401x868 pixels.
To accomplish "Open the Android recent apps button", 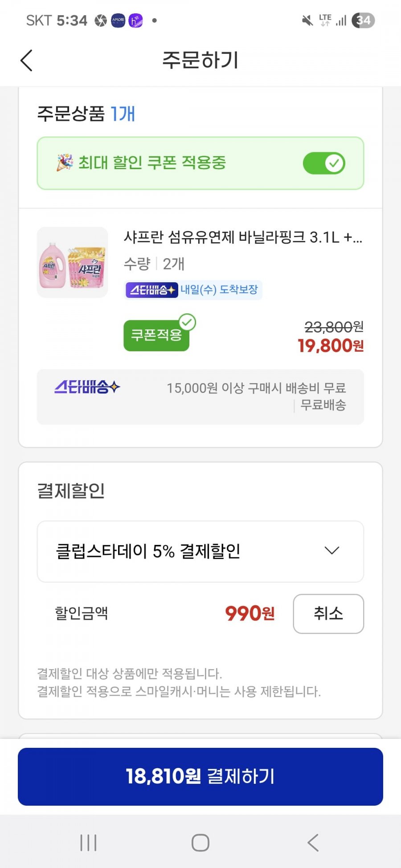I will (x=88, y=843).
